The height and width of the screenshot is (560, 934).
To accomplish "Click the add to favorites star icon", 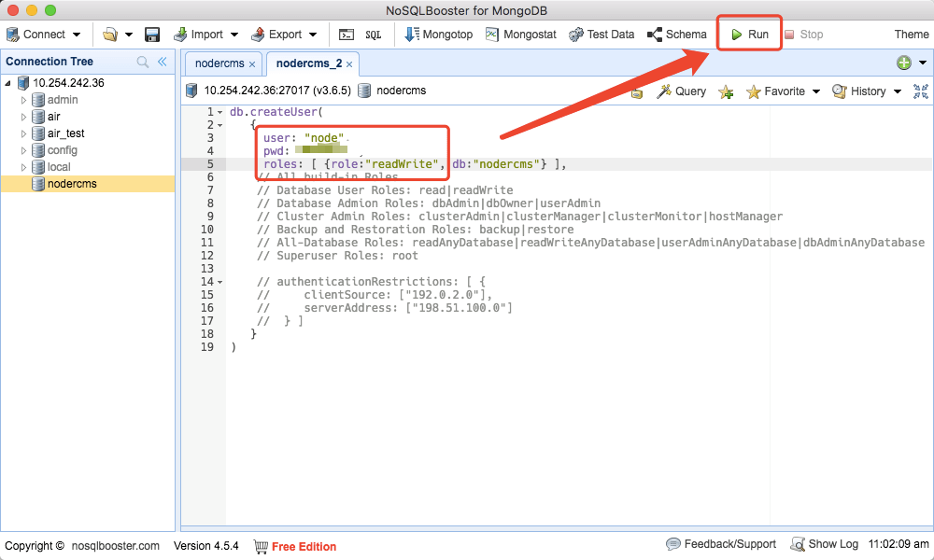I will coord(726,91).
